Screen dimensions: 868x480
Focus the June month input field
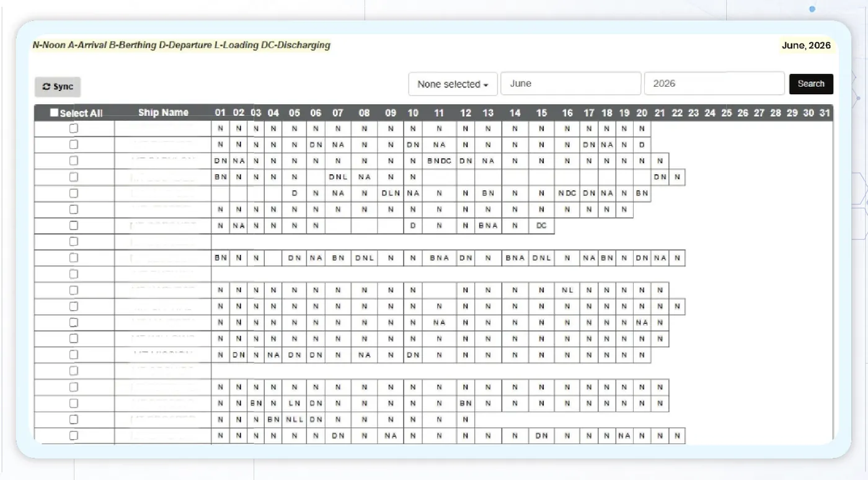click(x=570, y=84)
